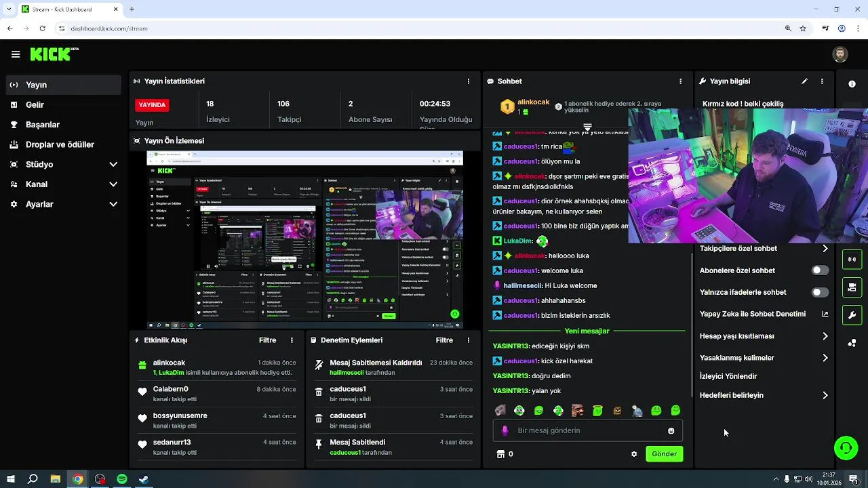Click the Bir mesaj gönderin input field

588,430
